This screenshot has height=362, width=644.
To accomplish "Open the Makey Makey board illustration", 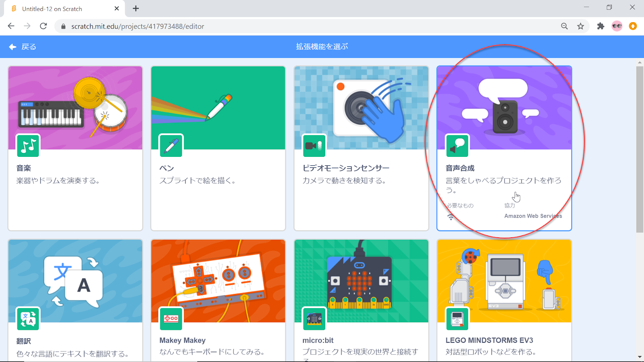I will pos(218,281).
